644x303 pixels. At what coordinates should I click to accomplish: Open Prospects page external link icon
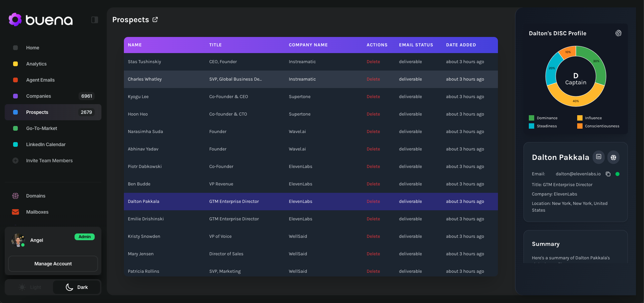(x=155, y=19)
